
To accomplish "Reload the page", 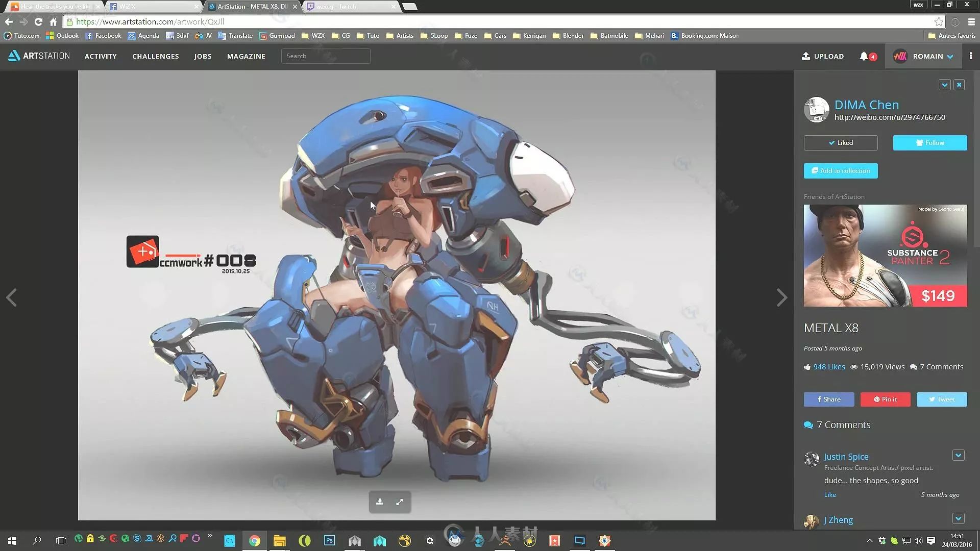I will [x=38, y=21].
